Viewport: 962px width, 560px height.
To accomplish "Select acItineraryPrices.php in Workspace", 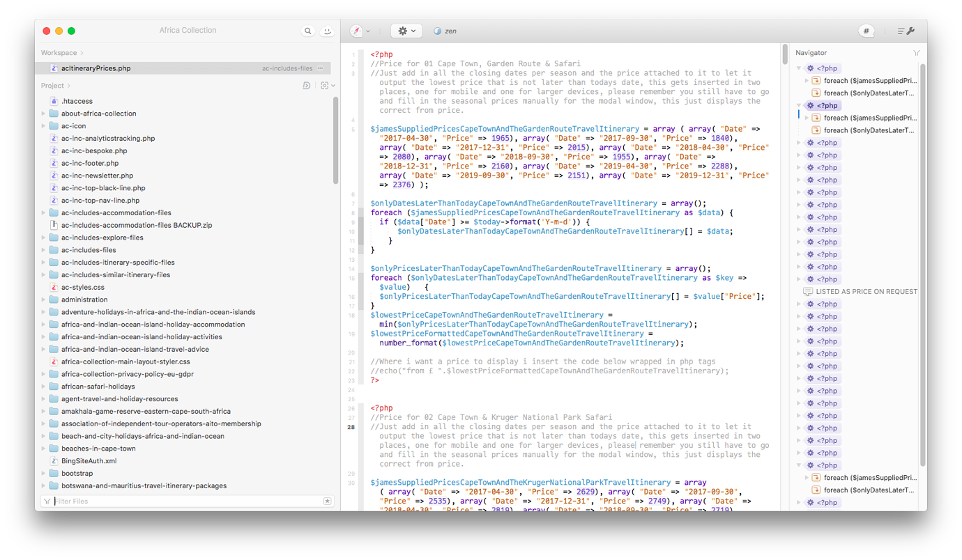I will point(183,68).
